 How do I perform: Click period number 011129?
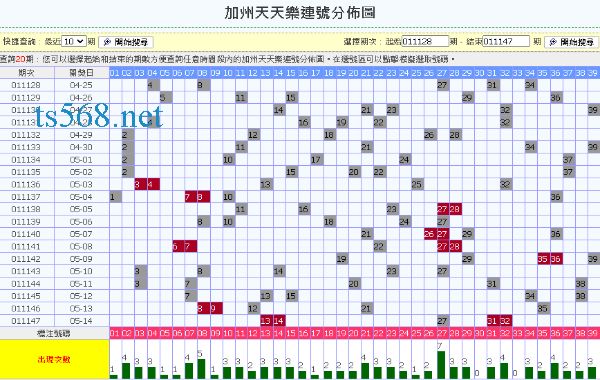point(26,98)
